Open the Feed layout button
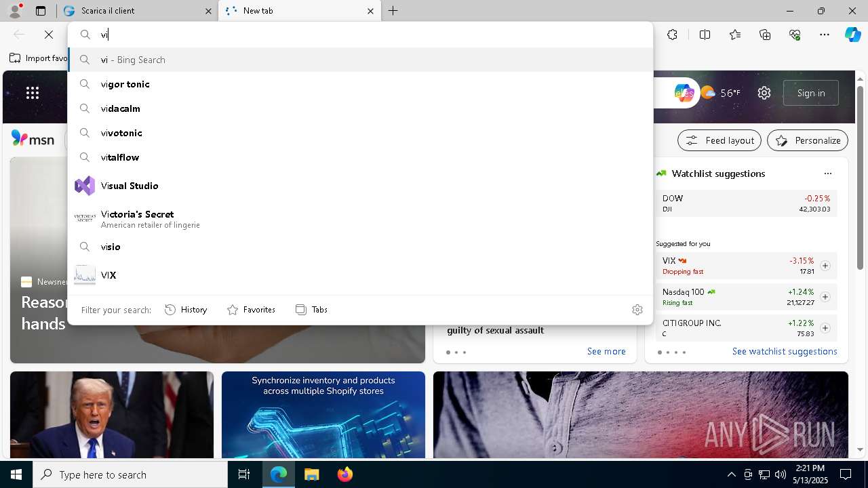This screenshot has width=868, height=488. point(719,140)
